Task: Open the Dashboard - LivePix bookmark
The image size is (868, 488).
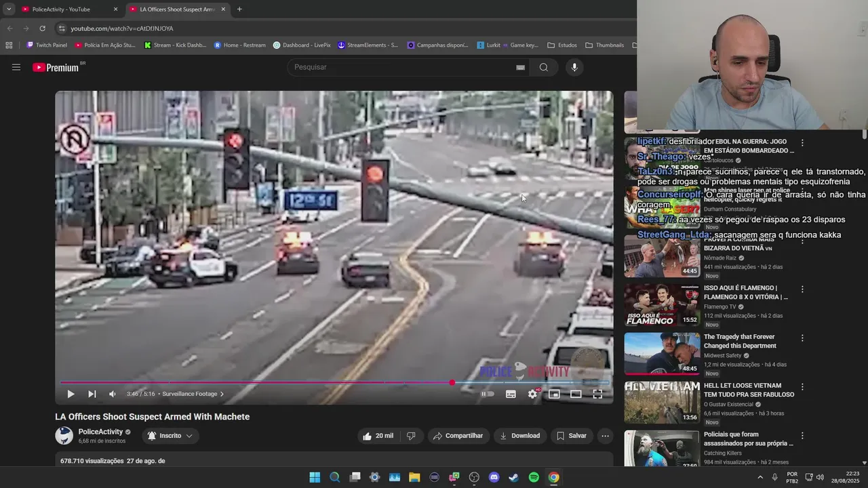Action: click(302, 45)
